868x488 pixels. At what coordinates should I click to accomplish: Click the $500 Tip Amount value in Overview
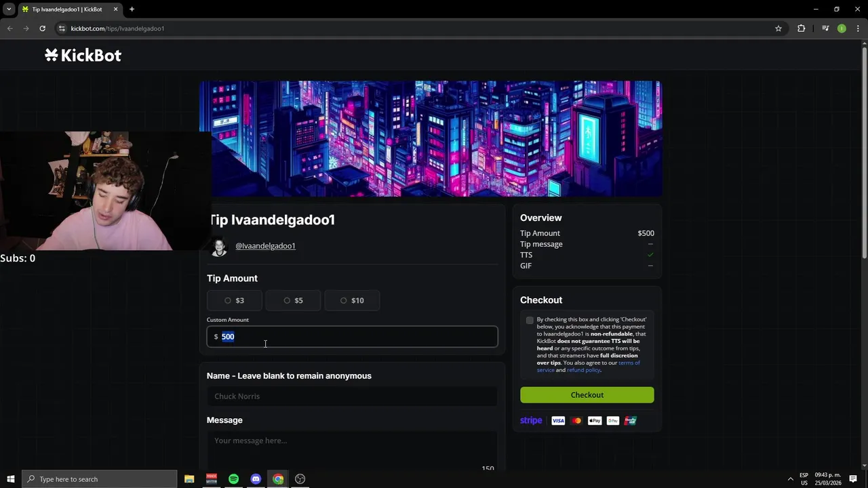tap(646, 233)
